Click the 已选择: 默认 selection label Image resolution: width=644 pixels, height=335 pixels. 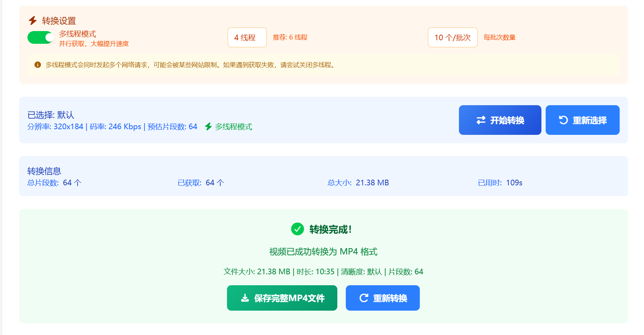[50, 115]
